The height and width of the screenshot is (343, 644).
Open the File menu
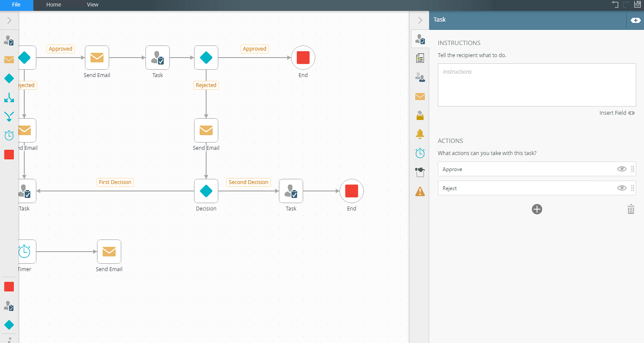[16, 5]
